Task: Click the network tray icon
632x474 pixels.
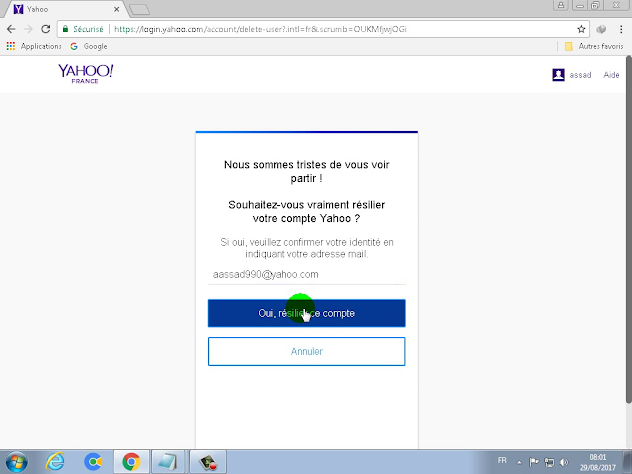Action: coord(549,462)
